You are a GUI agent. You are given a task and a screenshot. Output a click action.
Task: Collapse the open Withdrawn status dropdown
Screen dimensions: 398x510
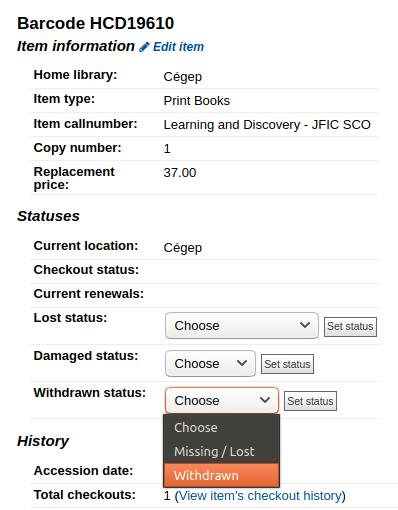coord(222,400)
